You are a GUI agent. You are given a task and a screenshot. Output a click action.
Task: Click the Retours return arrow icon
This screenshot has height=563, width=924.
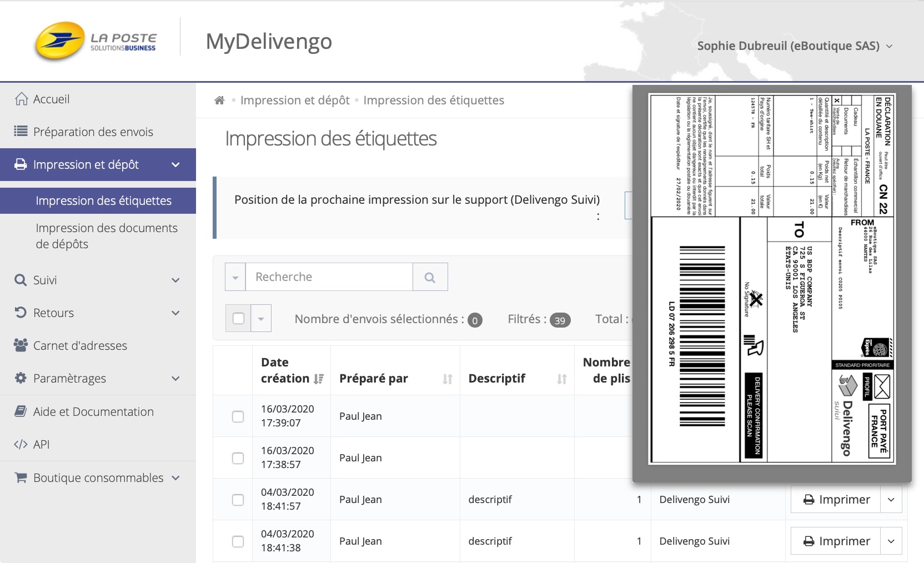pos(21,313)
